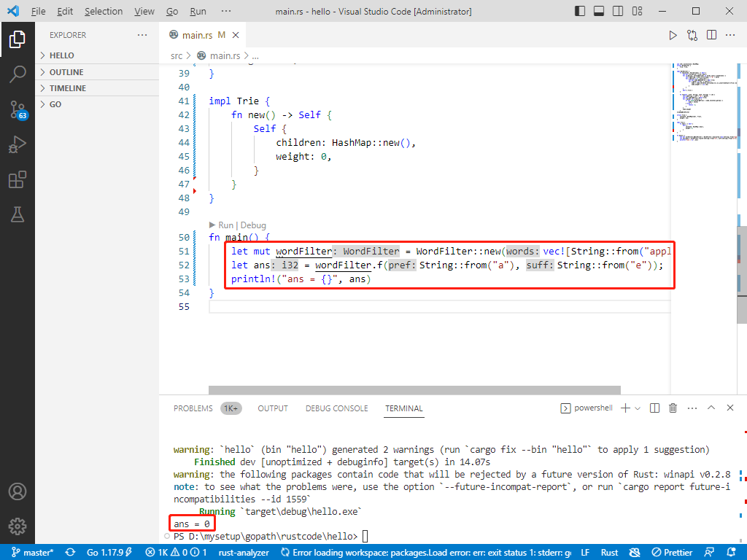The width and height of the screenshot is (747, 560).
Task: Open the Testing flask view
Action: coord(18,215)
